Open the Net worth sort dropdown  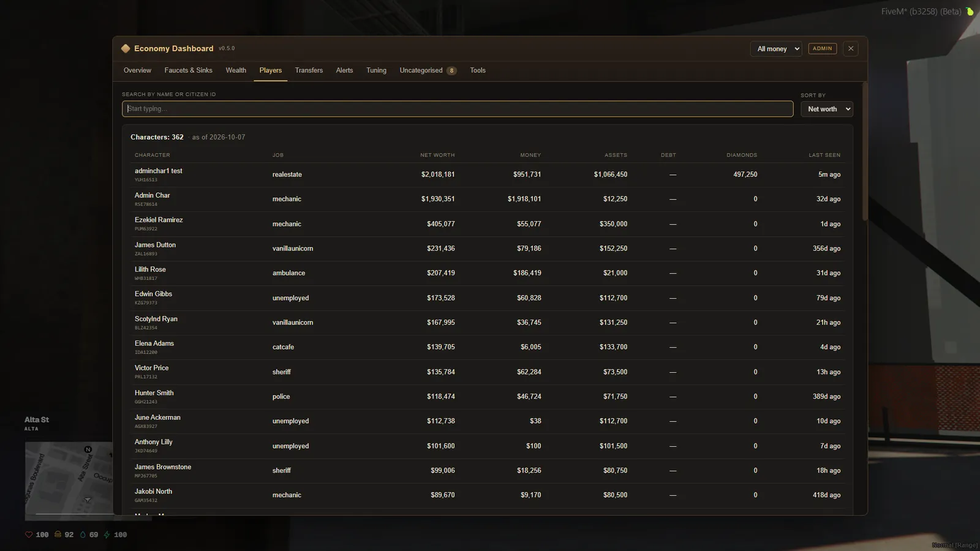(827, 109)
